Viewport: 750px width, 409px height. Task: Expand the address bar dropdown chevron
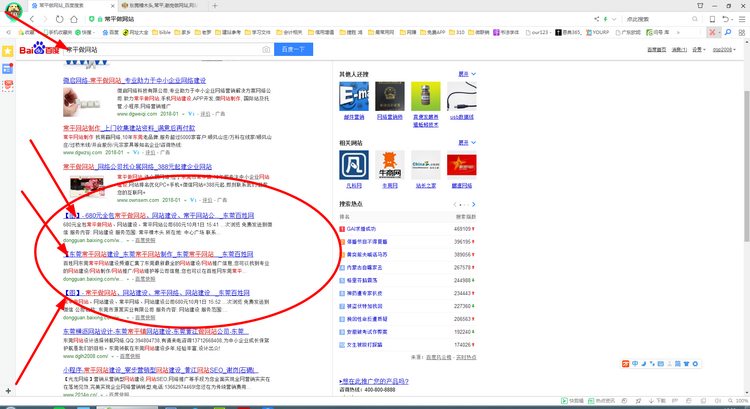tap(614, 19)
